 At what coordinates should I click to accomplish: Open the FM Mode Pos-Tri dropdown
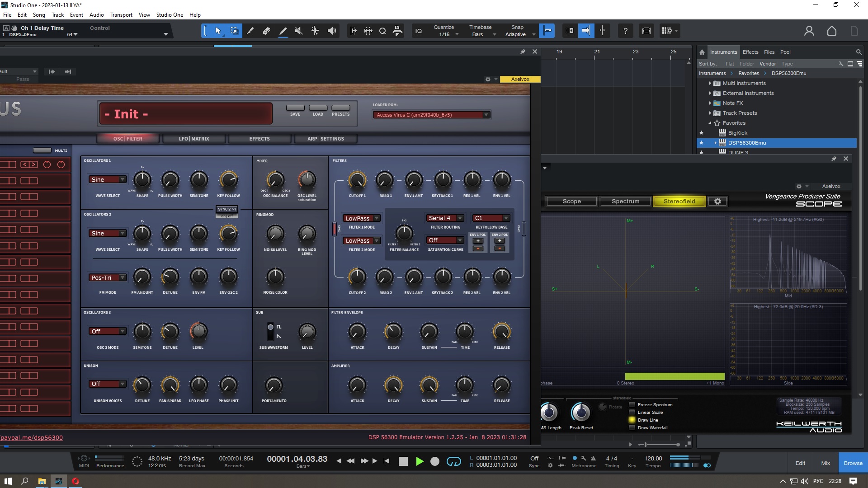coord(108,277)
